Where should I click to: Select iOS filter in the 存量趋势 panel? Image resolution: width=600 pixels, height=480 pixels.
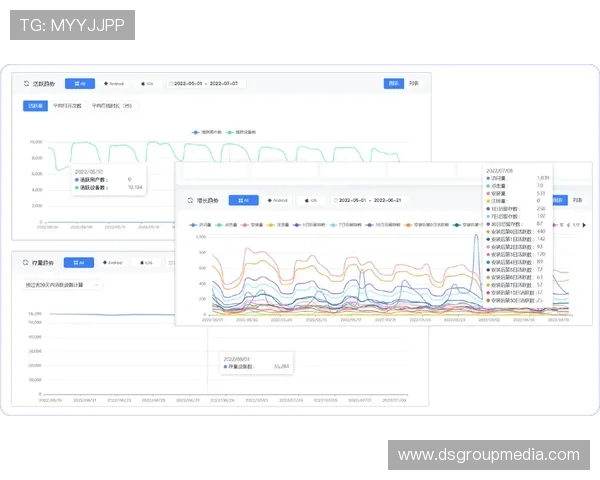click(146, 263)
